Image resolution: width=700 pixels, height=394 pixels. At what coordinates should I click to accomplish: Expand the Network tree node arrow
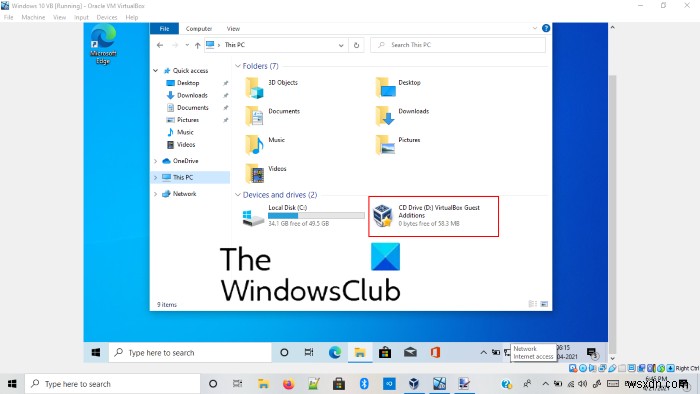point(155,194)
